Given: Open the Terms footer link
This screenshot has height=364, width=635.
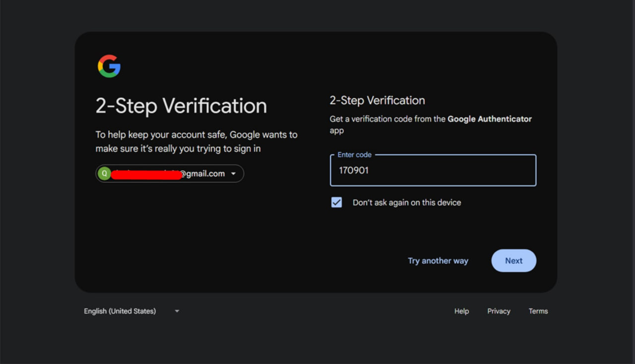Looking at the screenshot, I should click(x=538, y=311).
